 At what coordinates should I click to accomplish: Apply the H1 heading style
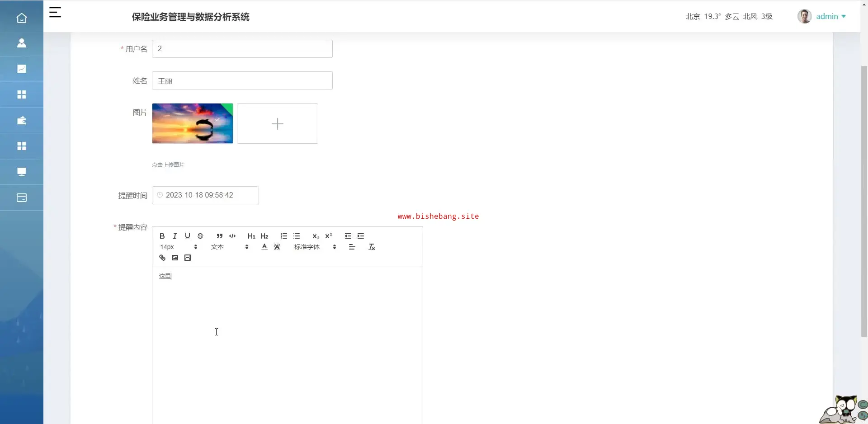coord(251,236)
